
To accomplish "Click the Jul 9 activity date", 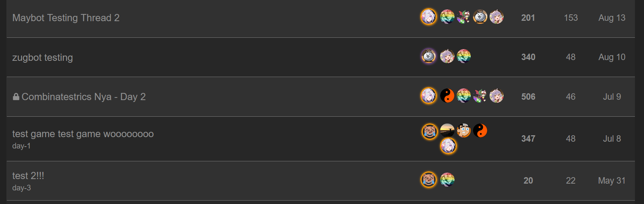I will [x=612, y=97].
